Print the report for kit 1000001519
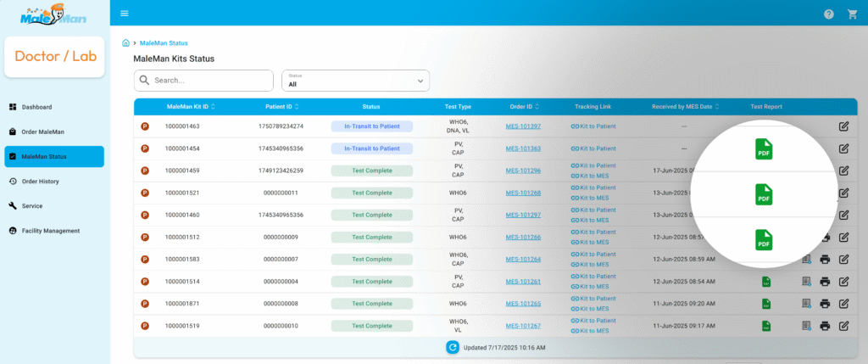Screen dimensions: 868x364 825,326
